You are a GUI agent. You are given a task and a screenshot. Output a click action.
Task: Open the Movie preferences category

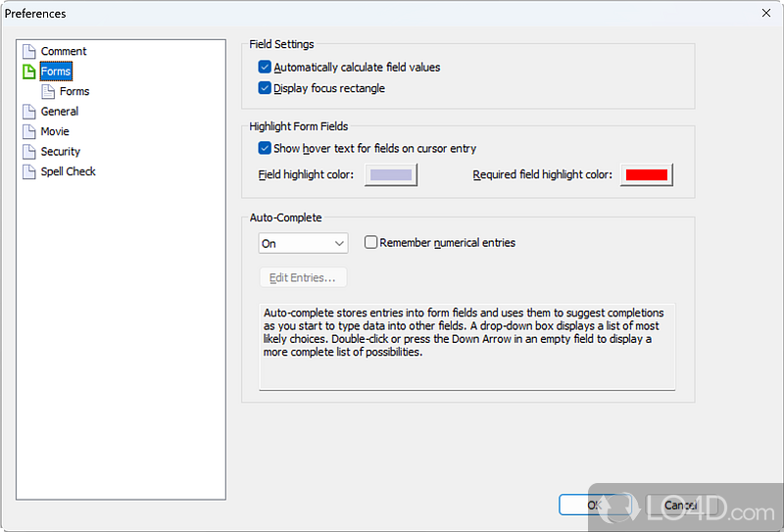coord(55,131)
